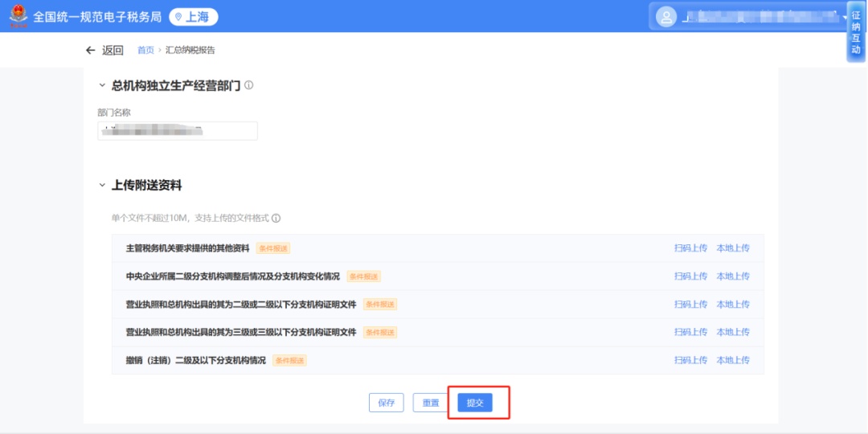Open the 上海 location selector

click(193, 17)
